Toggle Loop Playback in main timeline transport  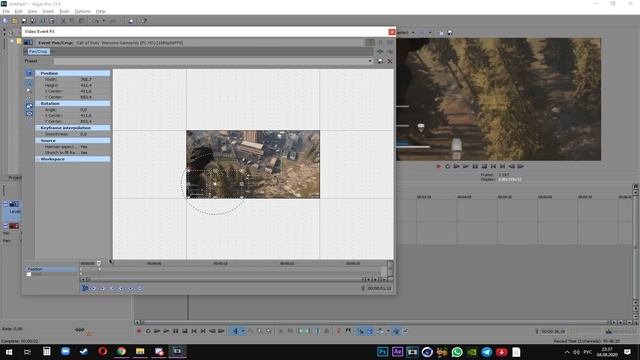tap(148, 331)
